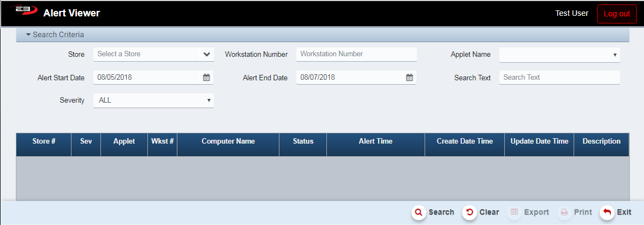644x225 pixels.
Task: Click the Computer Name column header
Action: [x=228, y=141]
